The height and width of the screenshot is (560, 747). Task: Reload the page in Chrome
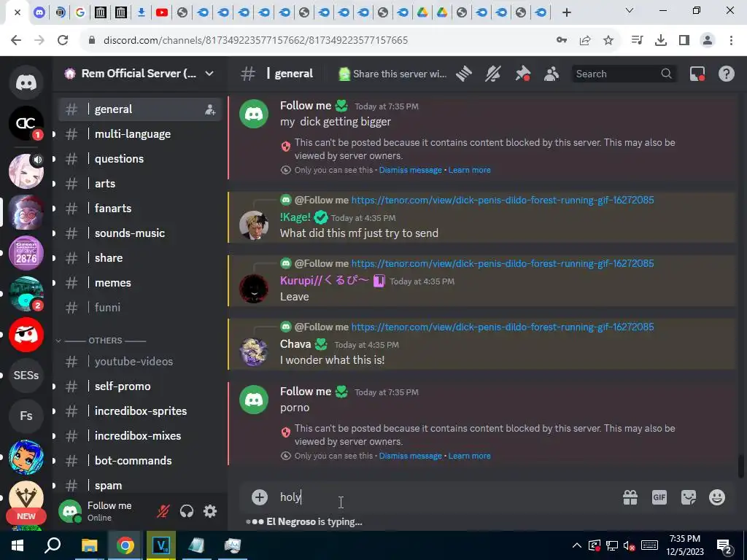point(63,40)
